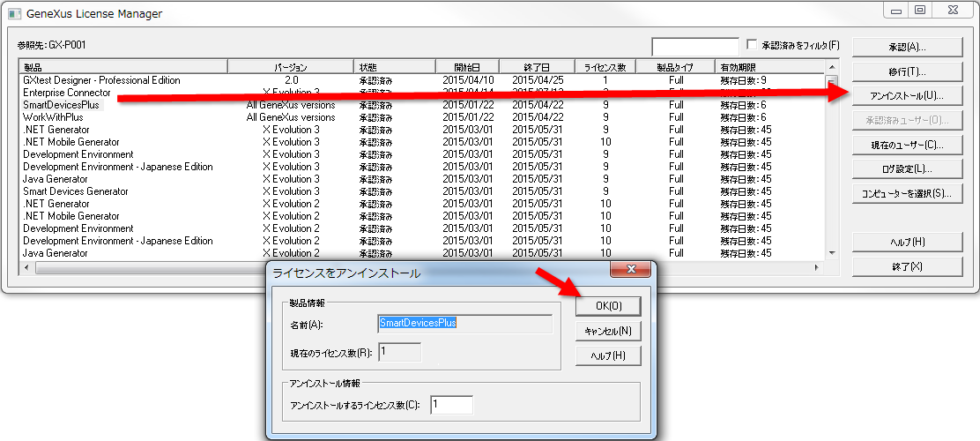Open ログ設定(L)... settings

coord(907,168)
